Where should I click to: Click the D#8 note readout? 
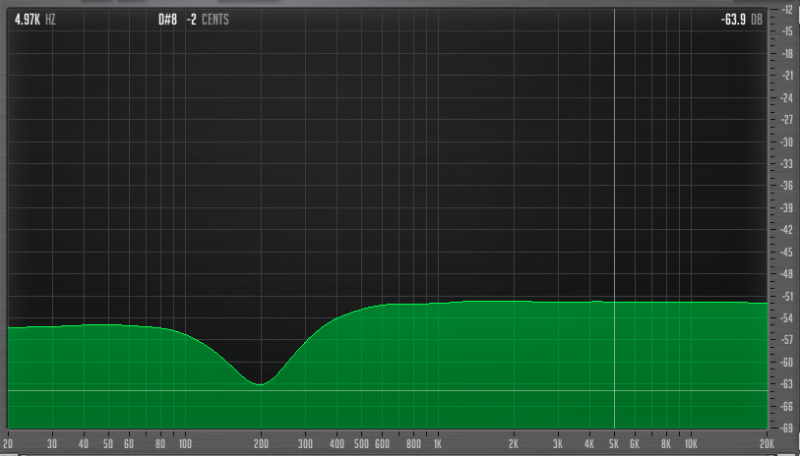[x=168, y=19]
